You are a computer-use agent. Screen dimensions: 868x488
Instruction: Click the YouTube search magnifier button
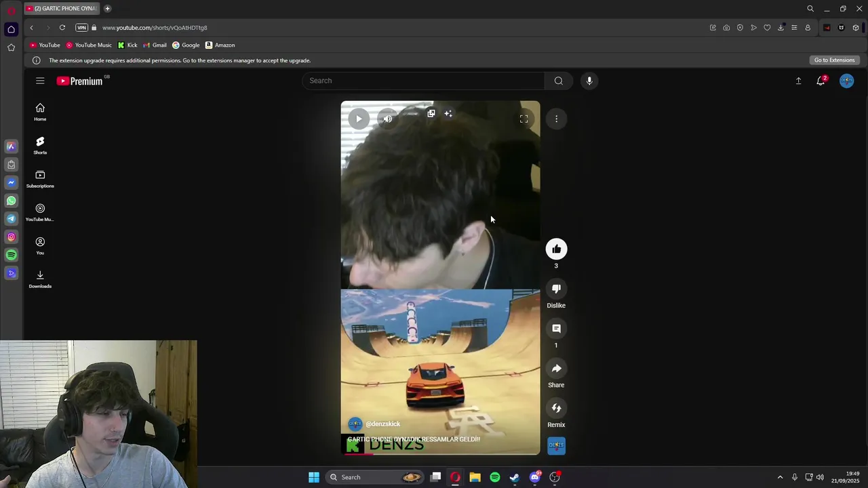coord(558,81)
